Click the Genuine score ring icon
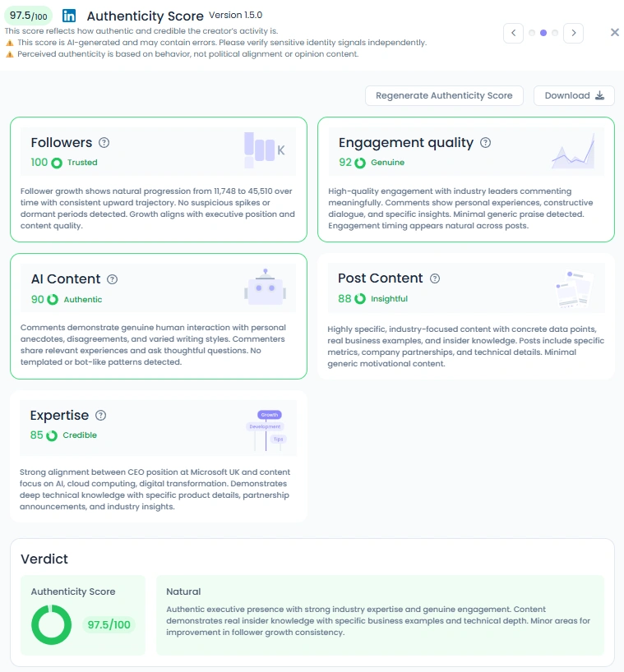The width and height of the screenshot is (624, 672). click(360, 163)
